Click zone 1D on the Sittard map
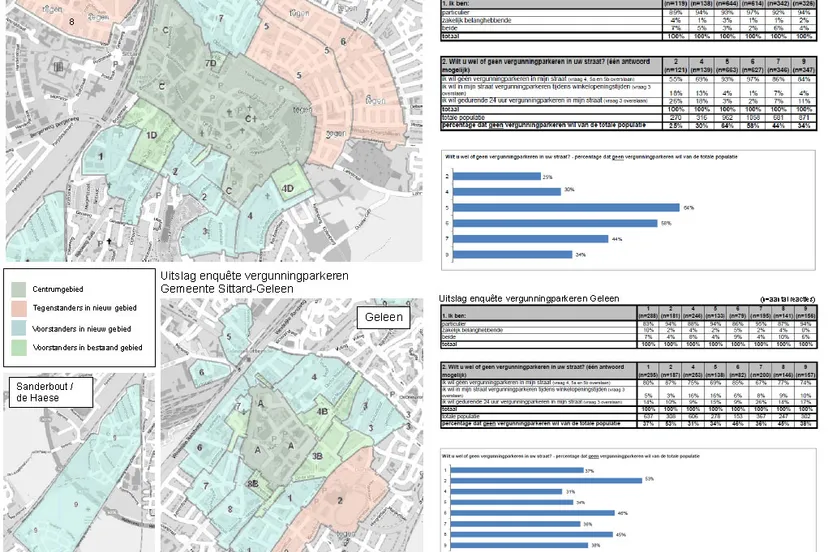The height and width of the screenshot is (552, 828). [x=151, y=135]
